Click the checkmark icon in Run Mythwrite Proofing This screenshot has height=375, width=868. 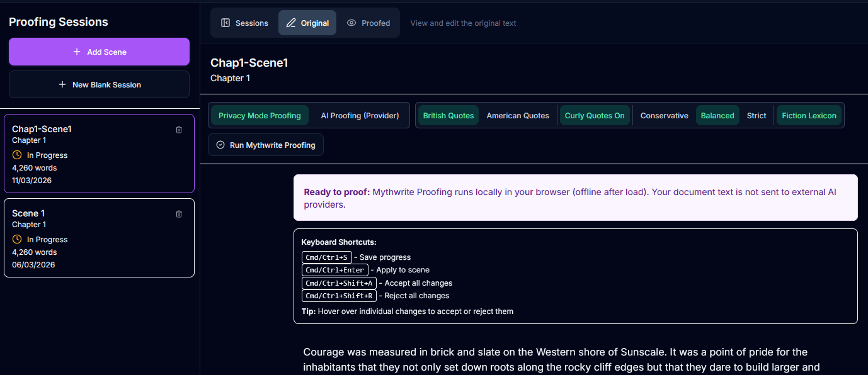(x=220, y=145)
